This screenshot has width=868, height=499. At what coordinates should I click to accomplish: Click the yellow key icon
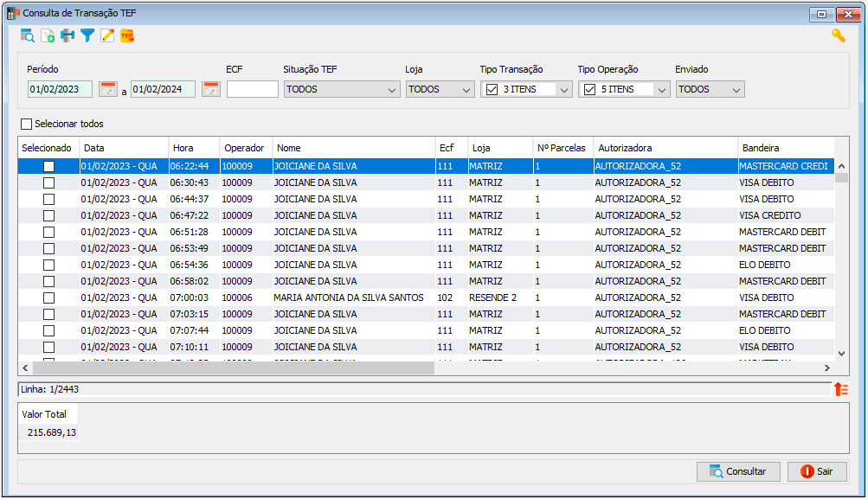[838, 36]
